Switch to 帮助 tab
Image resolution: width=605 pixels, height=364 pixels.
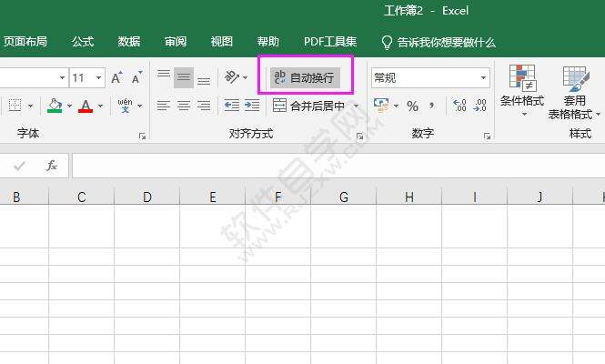coord(268,41)
